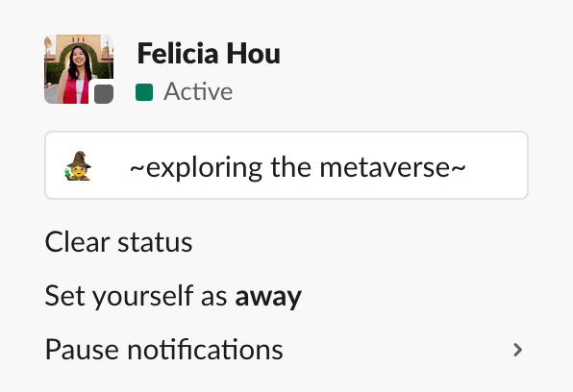The width and height of the screenshot is (573, 392).
Task: Click the last name Hou
Action: [253, 54]
